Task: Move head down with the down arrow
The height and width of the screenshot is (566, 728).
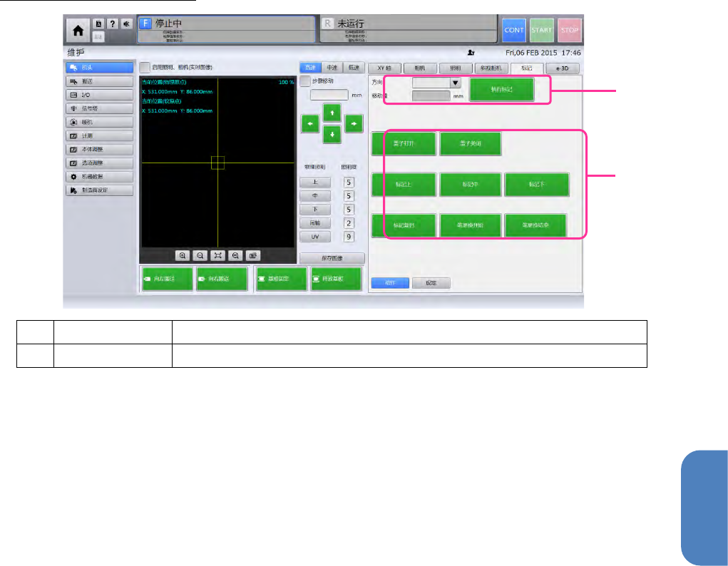Action: coord(332,135)
